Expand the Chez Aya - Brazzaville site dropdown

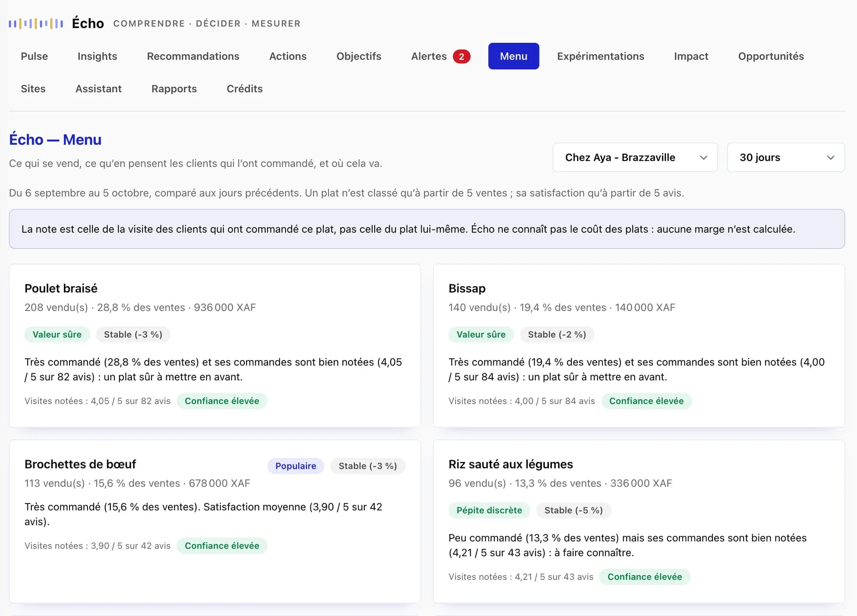tap(635, 158)
